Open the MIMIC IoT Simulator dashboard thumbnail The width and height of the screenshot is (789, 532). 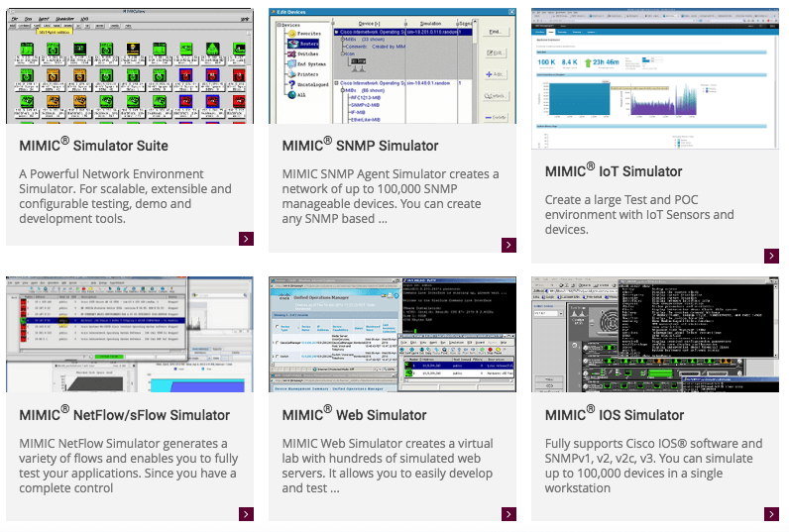pos(655,79)
